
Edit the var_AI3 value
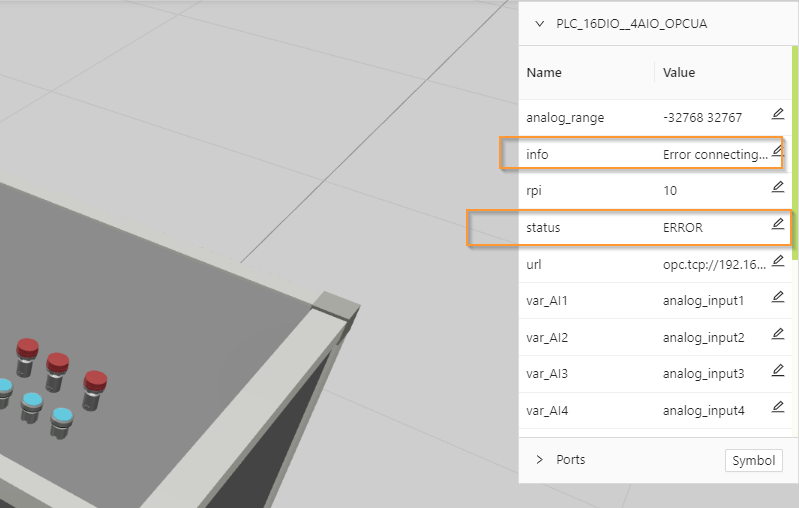pyautogui.click(x=778, y=370)
